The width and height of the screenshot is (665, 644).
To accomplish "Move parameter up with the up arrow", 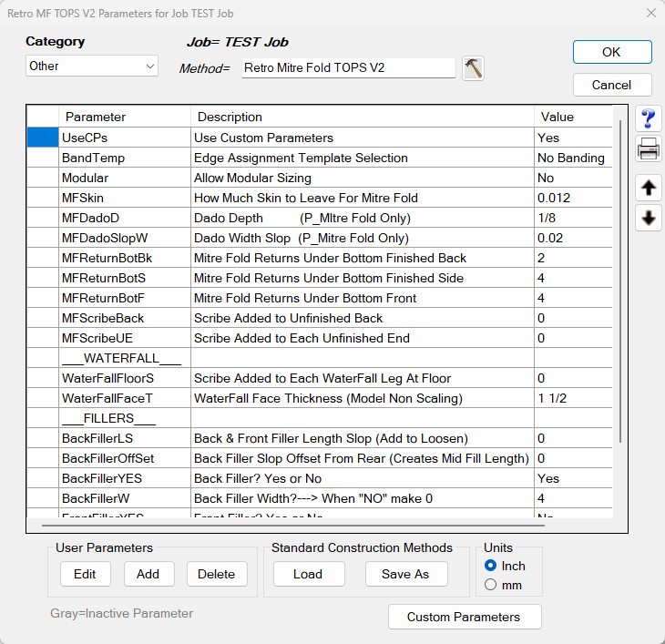I will 648,188.
